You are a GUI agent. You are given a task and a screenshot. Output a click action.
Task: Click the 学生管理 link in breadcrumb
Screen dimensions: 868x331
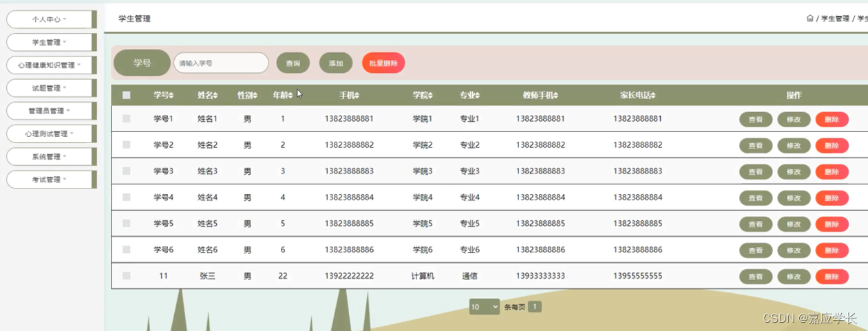835,19
